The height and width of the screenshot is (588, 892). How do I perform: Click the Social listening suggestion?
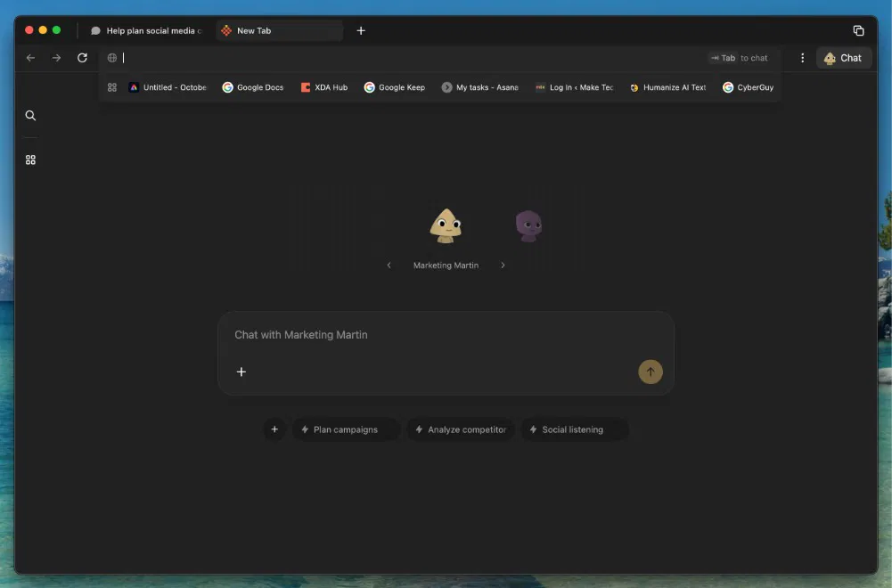point(573,429)
